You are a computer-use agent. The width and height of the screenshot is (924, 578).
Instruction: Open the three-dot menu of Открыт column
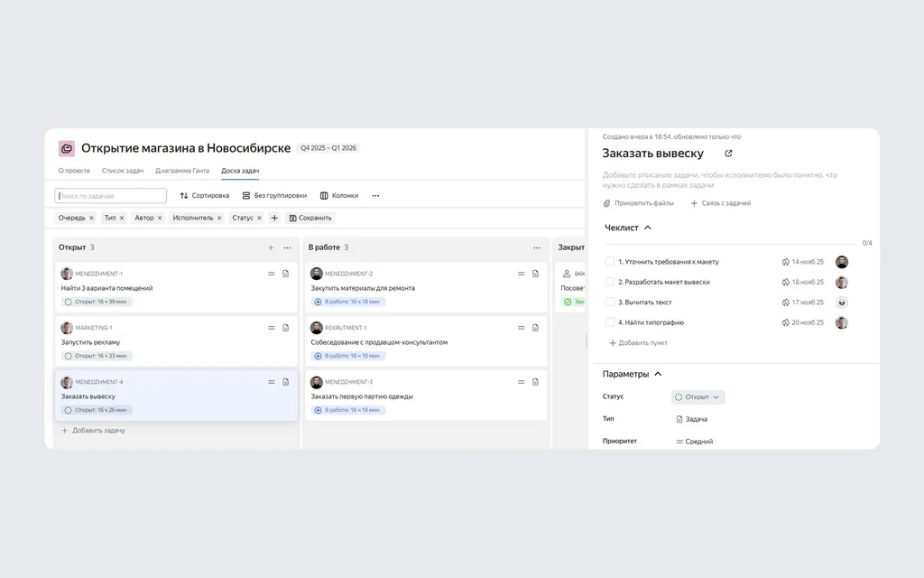coord(287,247)
